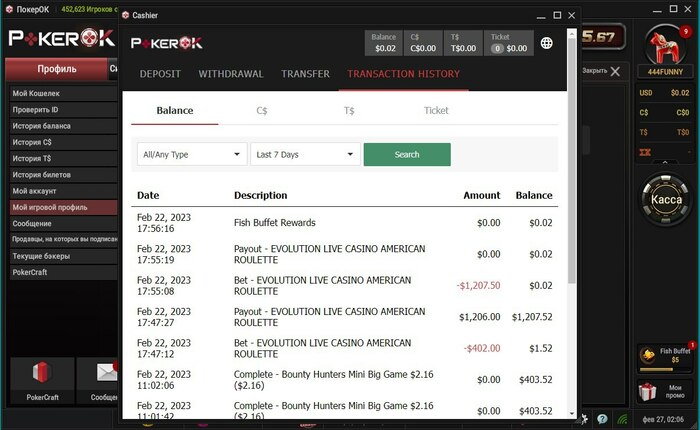Select the C$ history sub-tab
This screenshot has width=700, height=430.
point(262,111)
